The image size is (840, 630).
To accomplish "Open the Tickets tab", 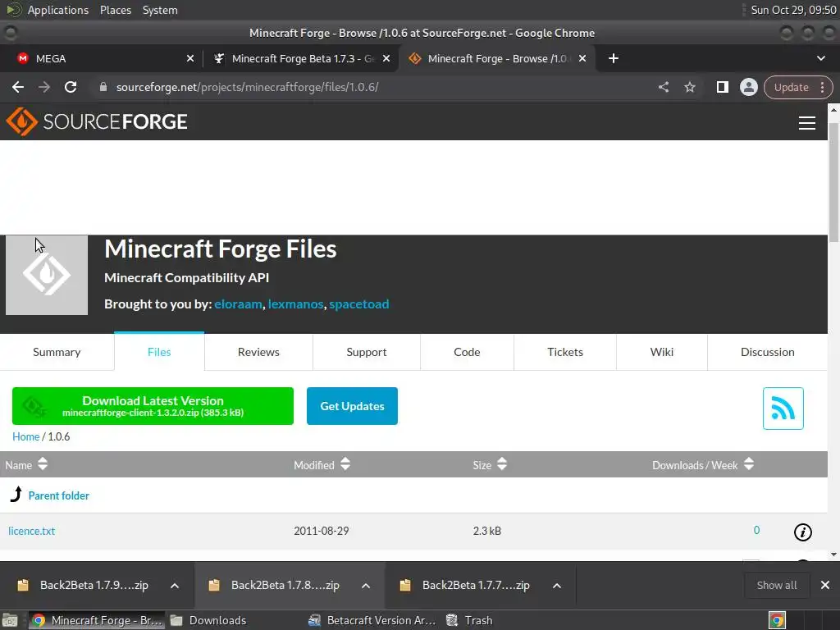I will pyautogui.click(x=565, y=352).
